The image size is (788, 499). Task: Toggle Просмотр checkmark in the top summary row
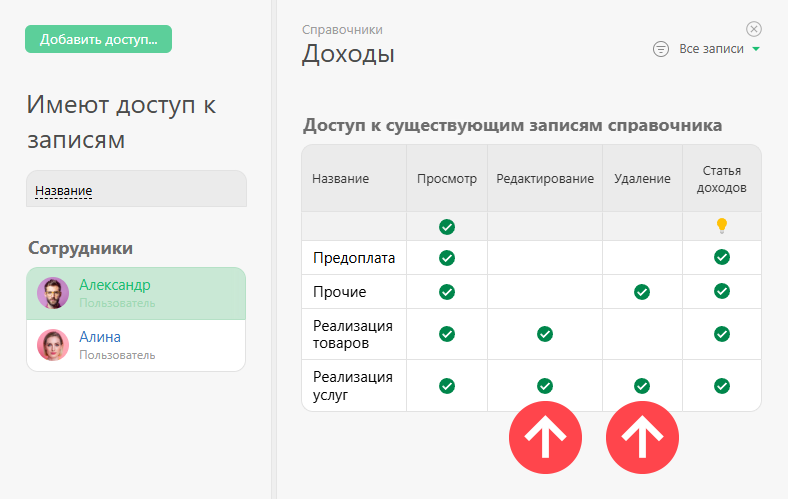coord(447,227)
